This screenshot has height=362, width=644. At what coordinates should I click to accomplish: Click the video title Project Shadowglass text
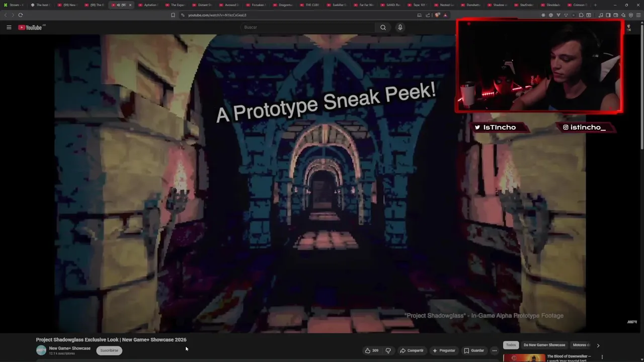point(111,339)
